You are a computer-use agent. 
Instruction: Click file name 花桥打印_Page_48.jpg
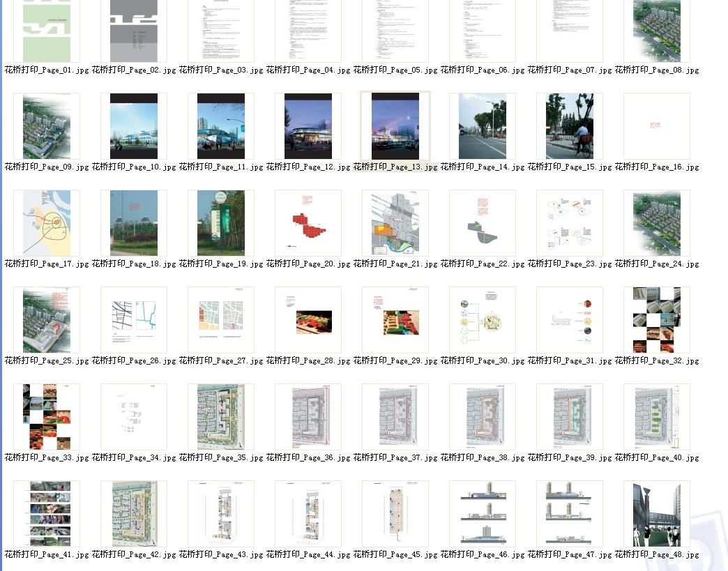(656, 554)
